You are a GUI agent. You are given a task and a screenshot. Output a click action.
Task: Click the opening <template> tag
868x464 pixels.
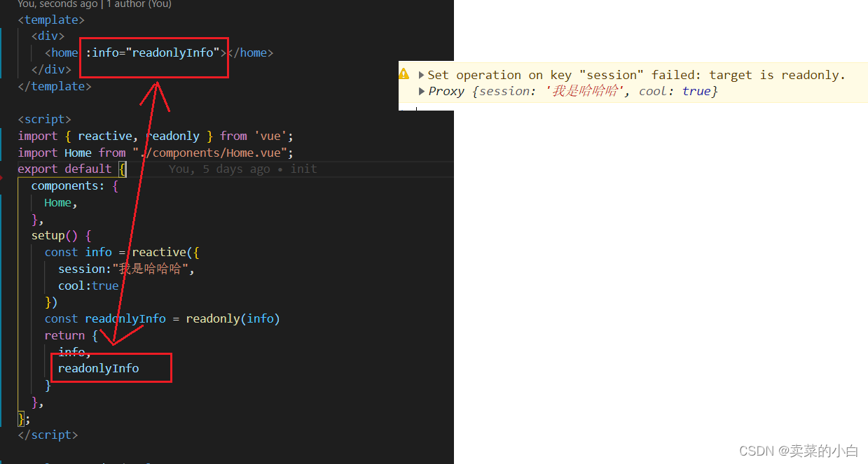51,20
